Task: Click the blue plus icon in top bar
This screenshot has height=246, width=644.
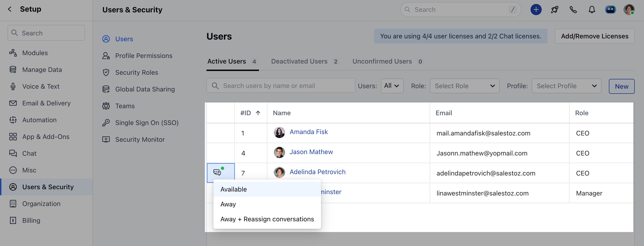Action: tap(536, 10)
